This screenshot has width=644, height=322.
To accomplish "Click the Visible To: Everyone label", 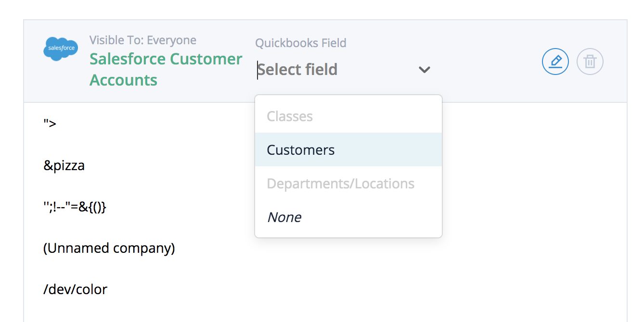I will pyautogui.click(x=142, y=40).
